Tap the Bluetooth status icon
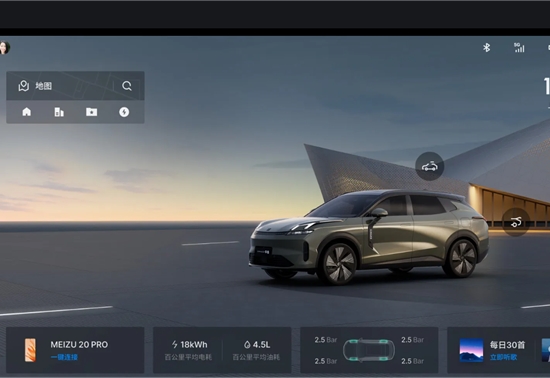Screen dimensions: 550x378 [486, 48]
